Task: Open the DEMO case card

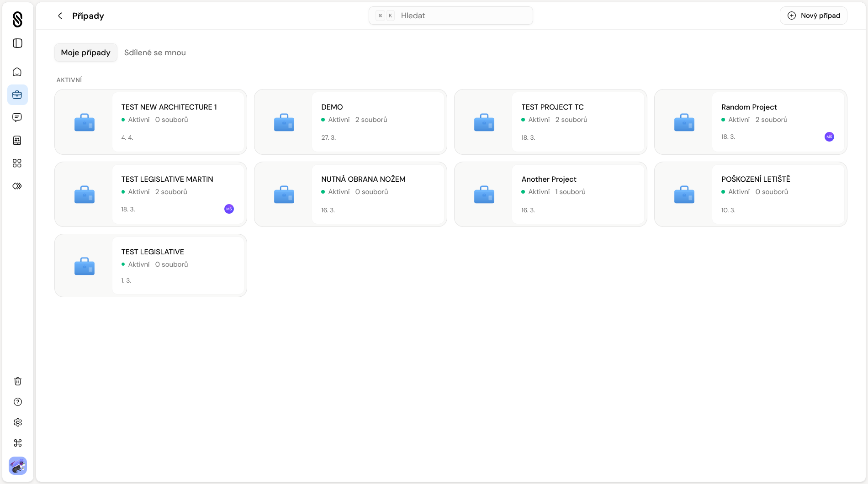Action: click(x=350, y=122)
